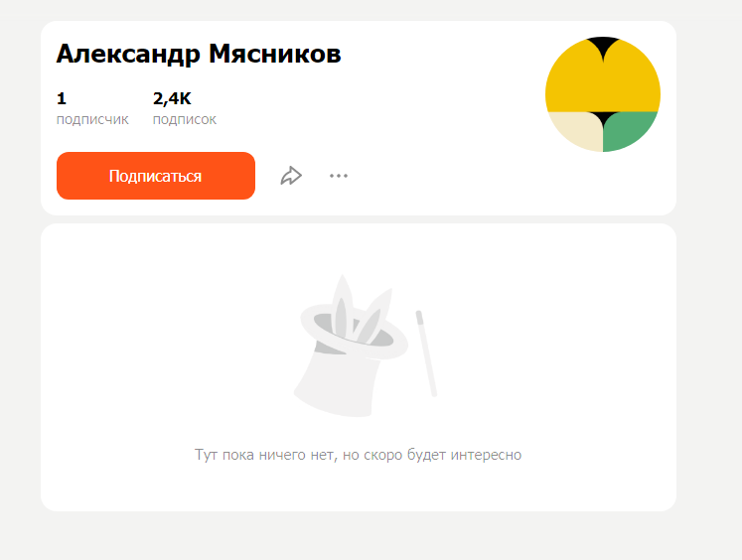Open the подписчик list label
The height and width of the screenshot is (560, 742).
[x=92, y=120]
